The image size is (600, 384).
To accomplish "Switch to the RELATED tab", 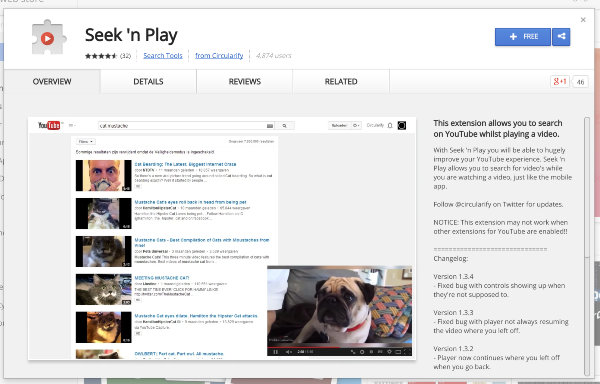I will coord(341,81).
